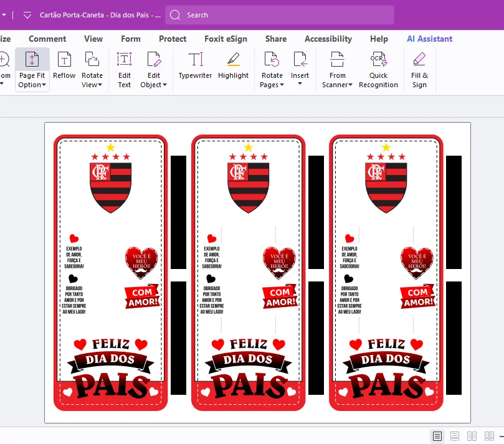Click the first Flamengo bookmark card
504x444 pixels.
[110, 272]
